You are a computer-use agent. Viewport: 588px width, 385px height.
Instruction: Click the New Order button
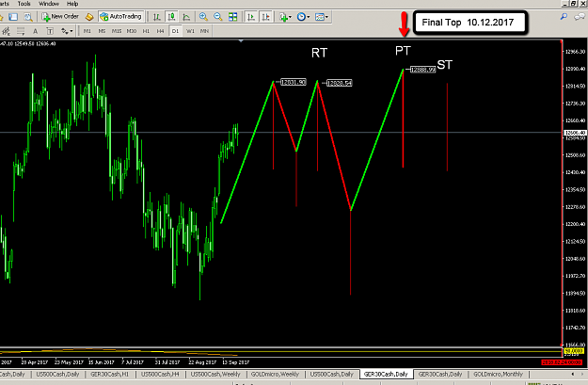(60, 17)
